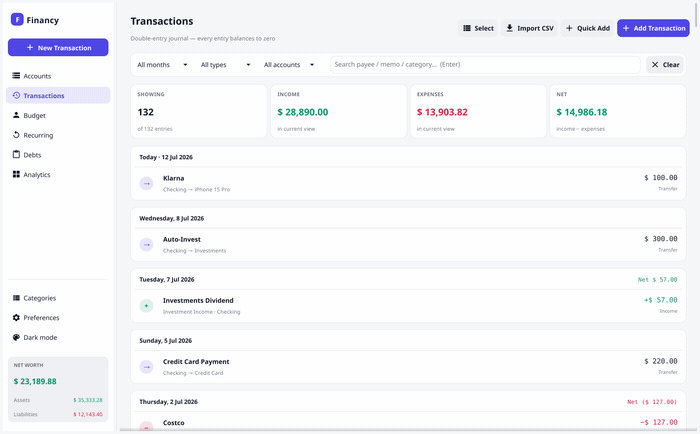Click the Import CSV button

(x=529, y=28)
